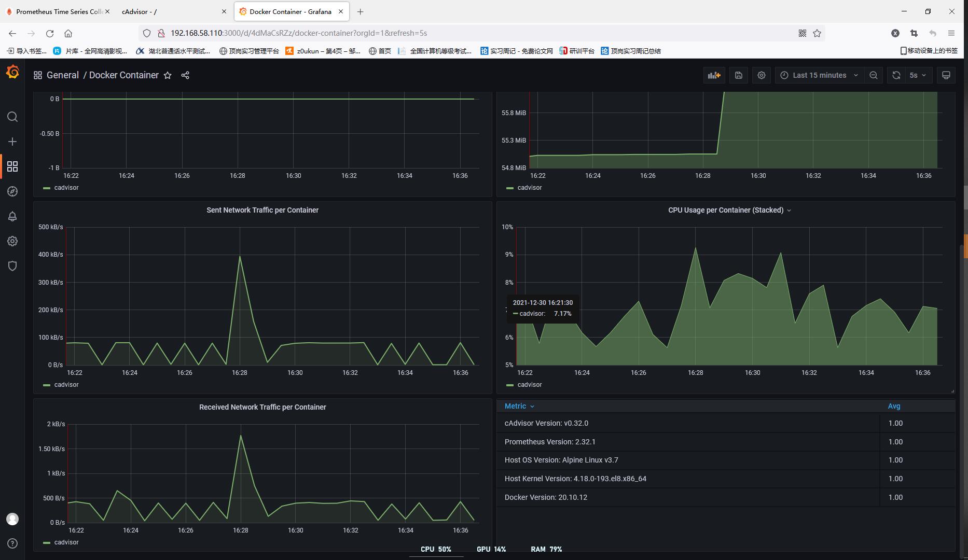Open the Grafana home logo
The image size is (968, 560).
(12, 73)
